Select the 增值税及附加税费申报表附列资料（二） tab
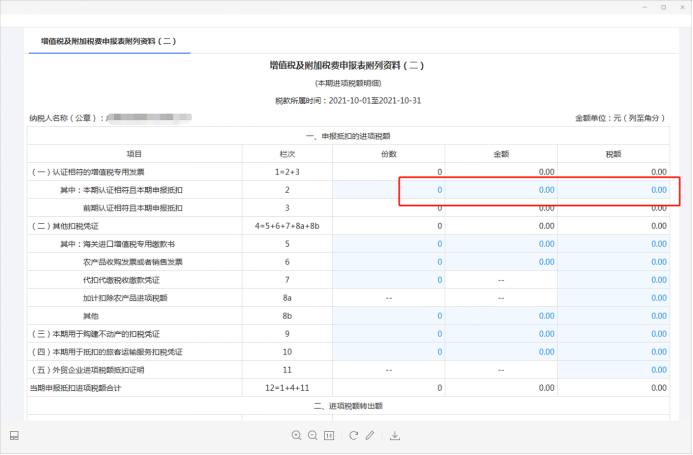The width and height of the screenshot is (693, 455). point(109,41)
